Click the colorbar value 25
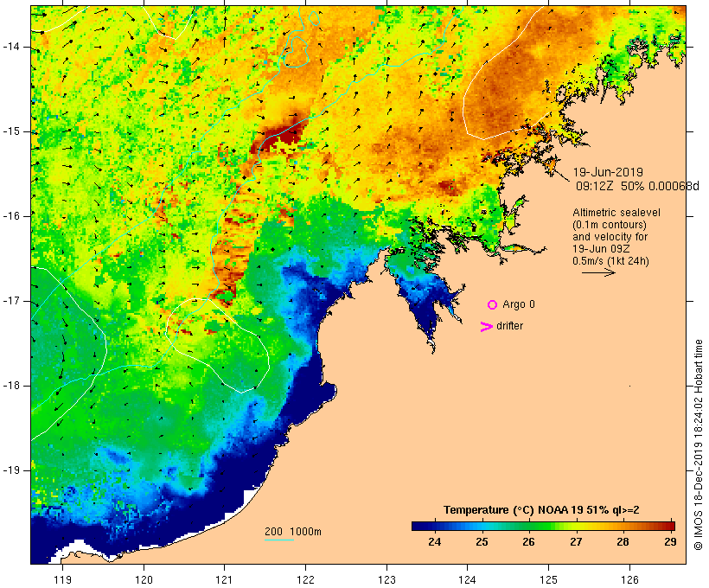The width and height of the screenshot is (709, 588). pos(482,541)
